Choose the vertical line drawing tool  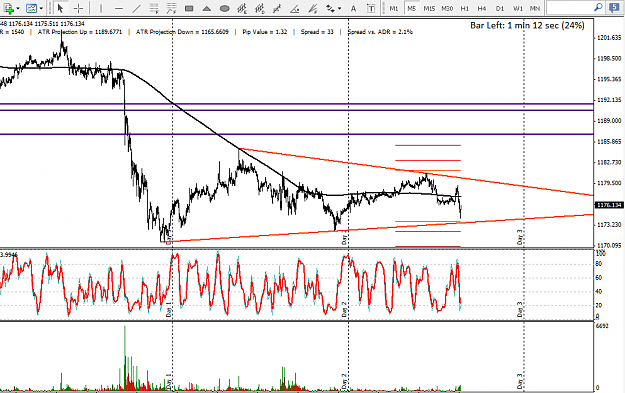101,8
